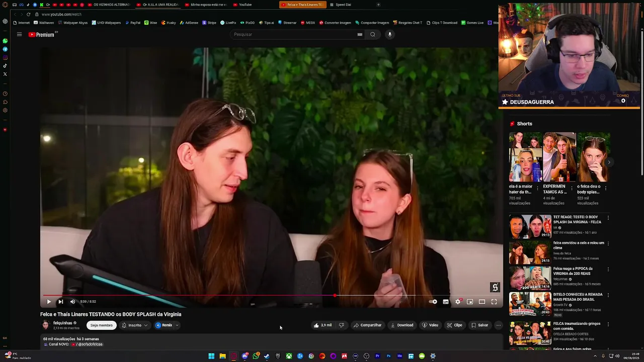The image size is (644, 362).
Task: Open on-screen keyboard icon in search
Action: pyautogui.click(x=360, y=34)
